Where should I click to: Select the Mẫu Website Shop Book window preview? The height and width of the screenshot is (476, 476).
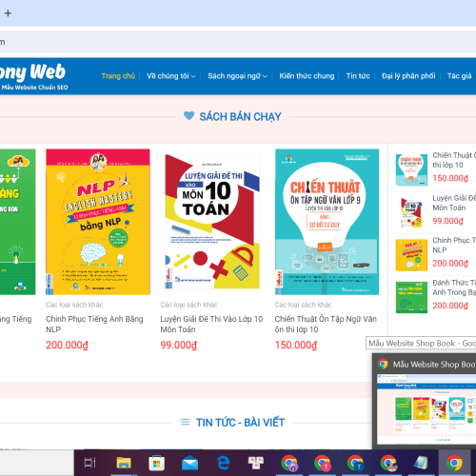point(426,409)
